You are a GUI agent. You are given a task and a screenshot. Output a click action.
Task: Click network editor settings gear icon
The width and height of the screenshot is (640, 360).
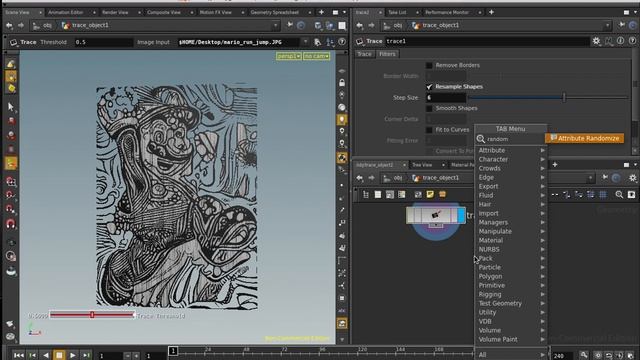632,178
